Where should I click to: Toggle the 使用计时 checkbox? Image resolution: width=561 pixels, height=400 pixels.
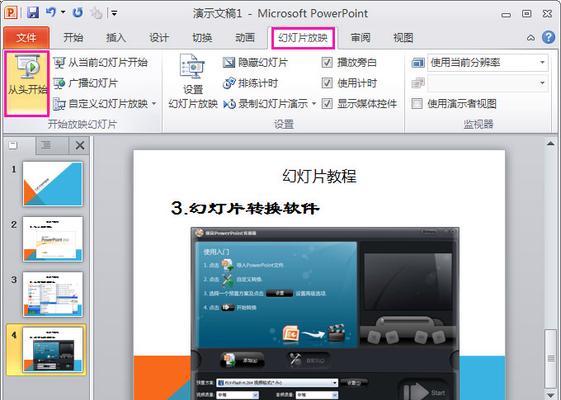327,83
